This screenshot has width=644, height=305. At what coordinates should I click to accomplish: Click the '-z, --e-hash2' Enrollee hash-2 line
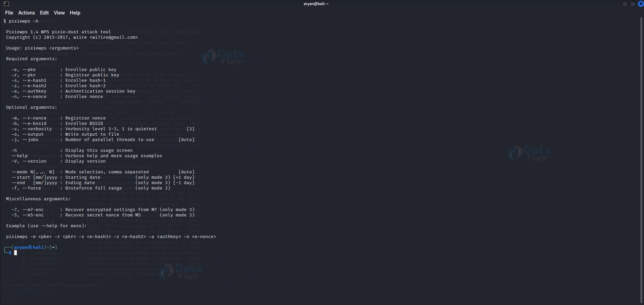[59, 86]
